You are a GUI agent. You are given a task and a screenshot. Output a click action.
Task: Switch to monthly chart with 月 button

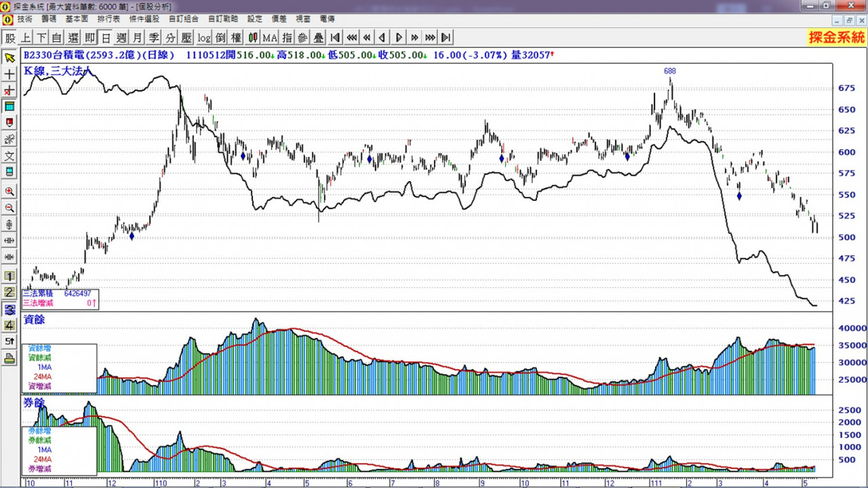pos(138,37)
